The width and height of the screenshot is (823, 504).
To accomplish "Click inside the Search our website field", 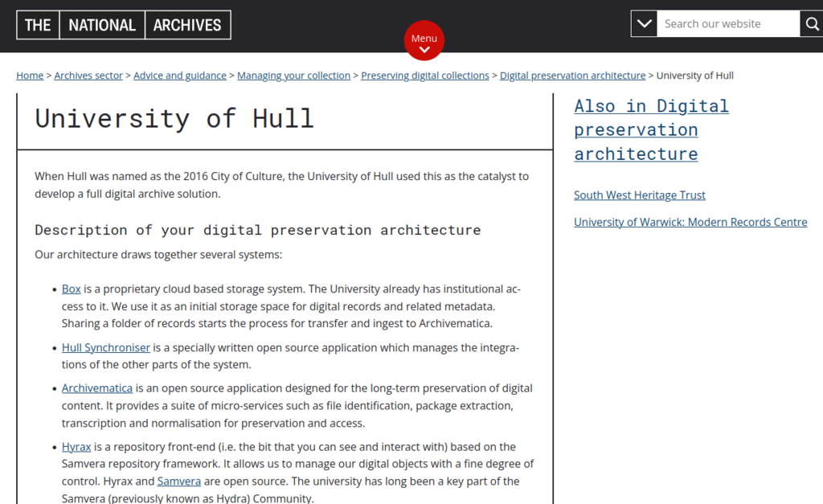I will point(723,23).
